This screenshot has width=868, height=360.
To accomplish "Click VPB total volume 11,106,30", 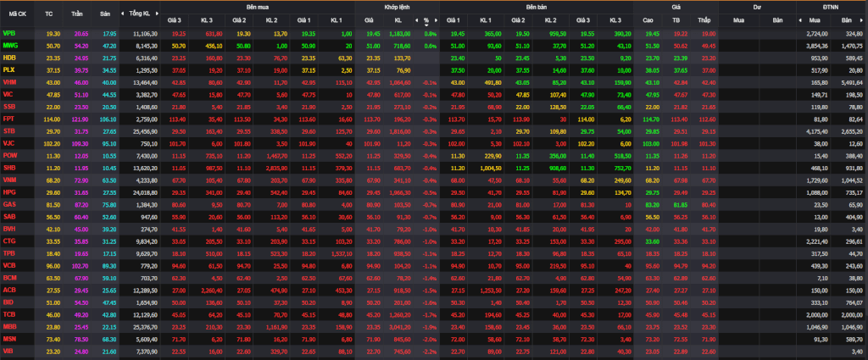I will pyautogui.click(x=146, y=34).
